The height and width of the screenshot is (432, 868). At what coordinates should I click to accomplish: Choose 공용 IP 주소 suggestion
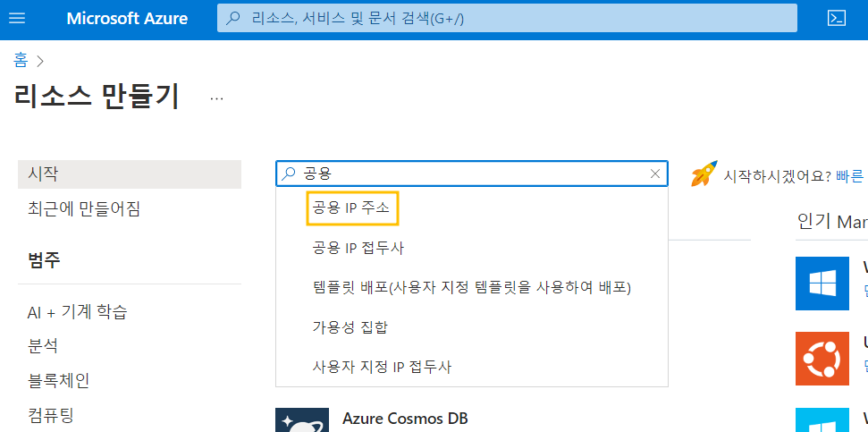coord(351,208)
